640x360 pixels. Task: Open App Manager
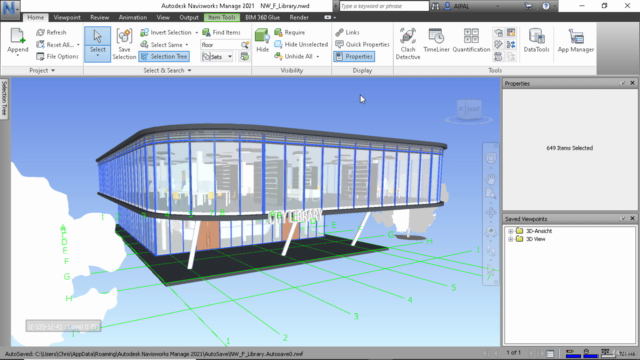pos(576,40)
